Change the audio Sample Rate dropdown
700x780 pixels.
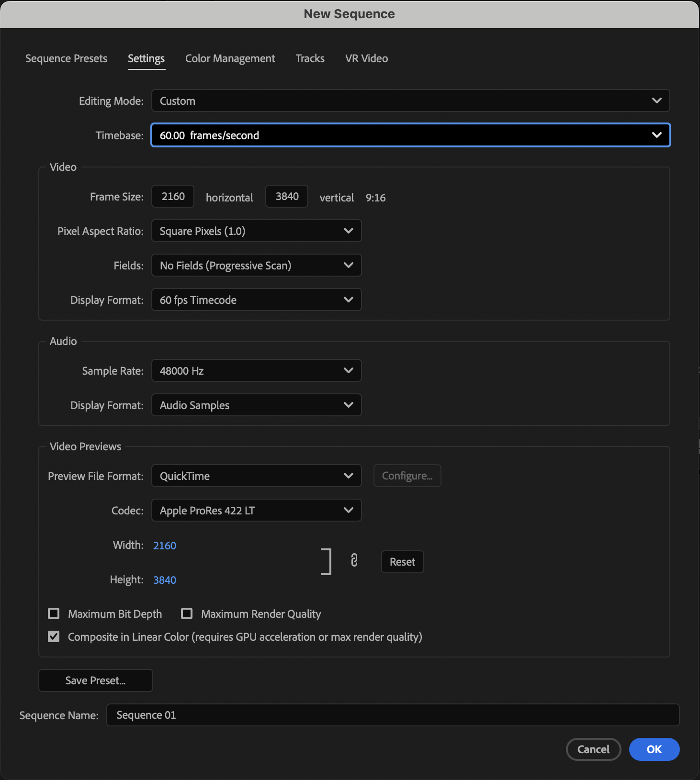click(256, 371)
